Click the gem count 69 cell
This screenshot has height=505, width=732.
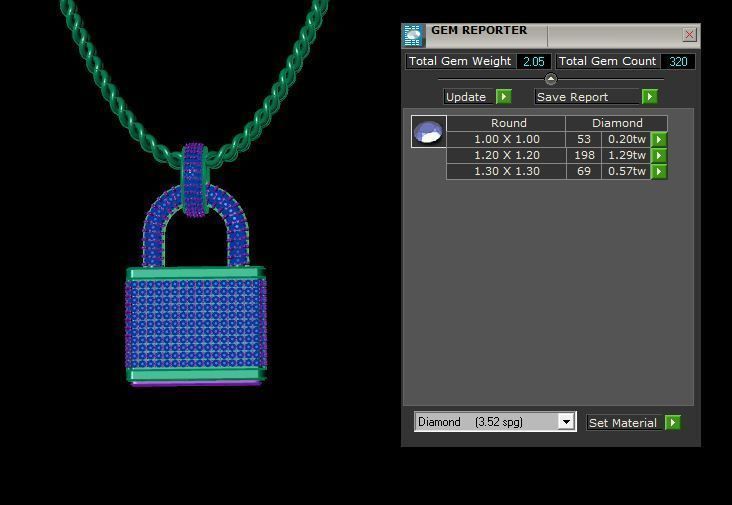point(584,171)
